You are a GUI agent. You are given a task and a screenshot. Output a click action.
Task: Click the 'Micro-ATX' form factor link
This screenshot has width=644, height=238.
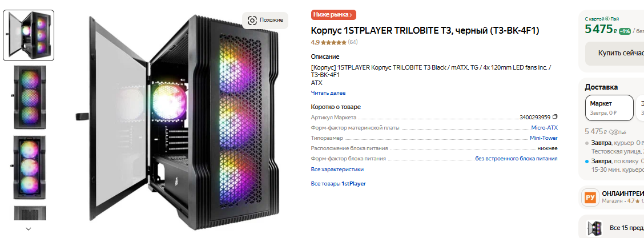pyautogui.click(x=544, y=128)
